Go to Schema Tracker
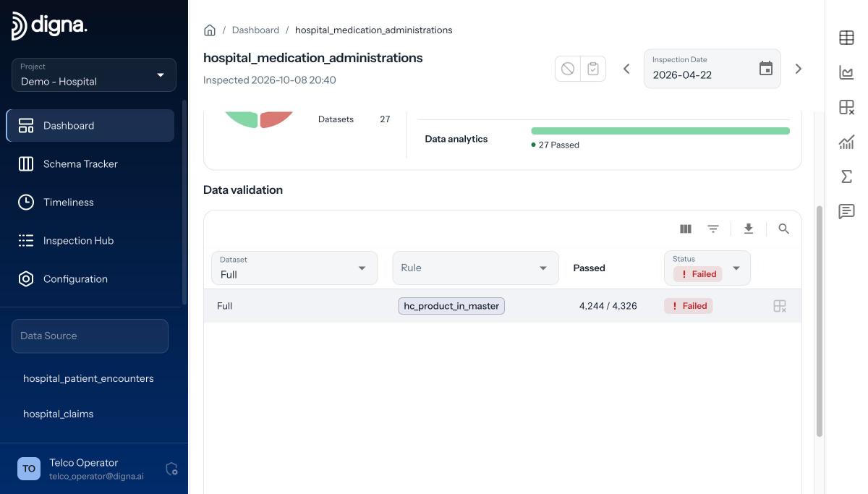 click(80, 164)
